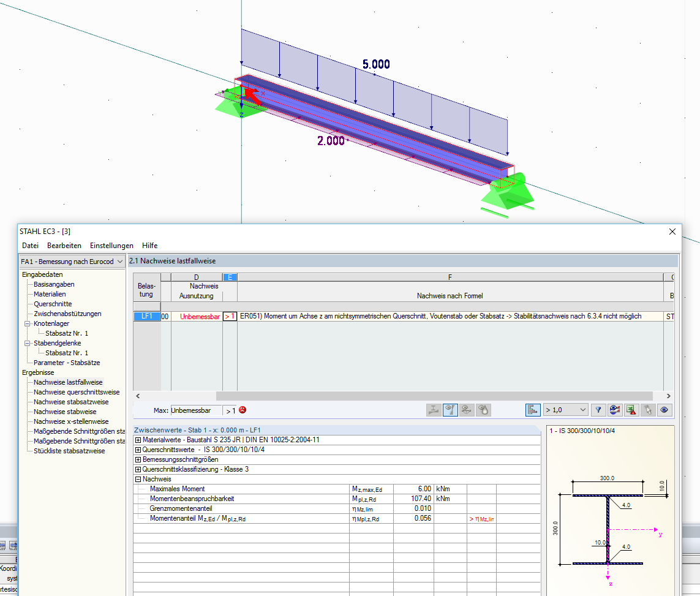Click the cross-section view icon in results toolbar
700x596 pixels.
point(434,410)
